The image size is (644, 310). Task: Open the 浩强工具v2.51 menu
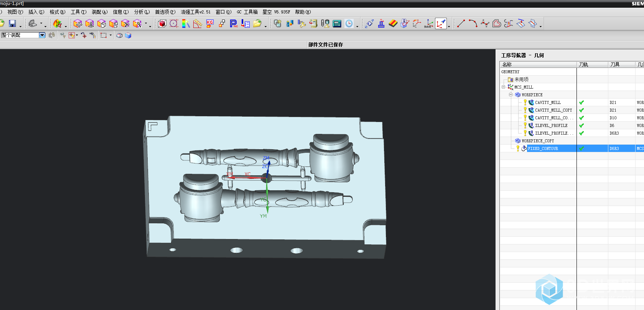click(196, 12)
